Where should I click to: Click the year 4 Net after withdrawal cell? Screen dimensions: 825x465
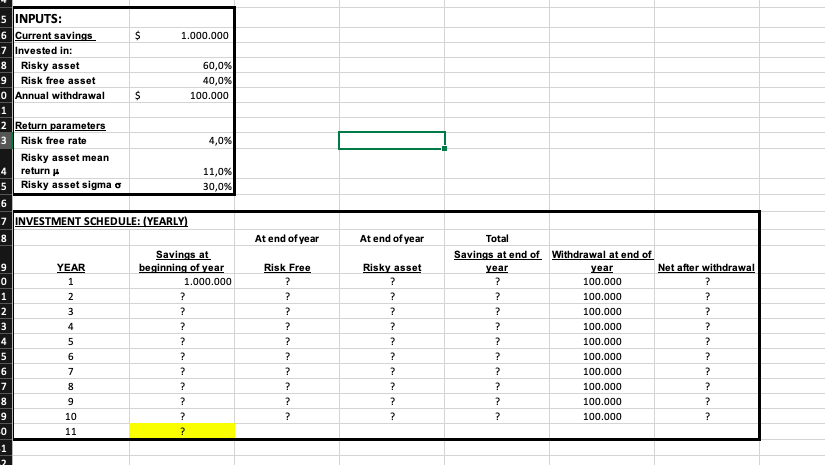pyautogui.click(x=707, y=326)
